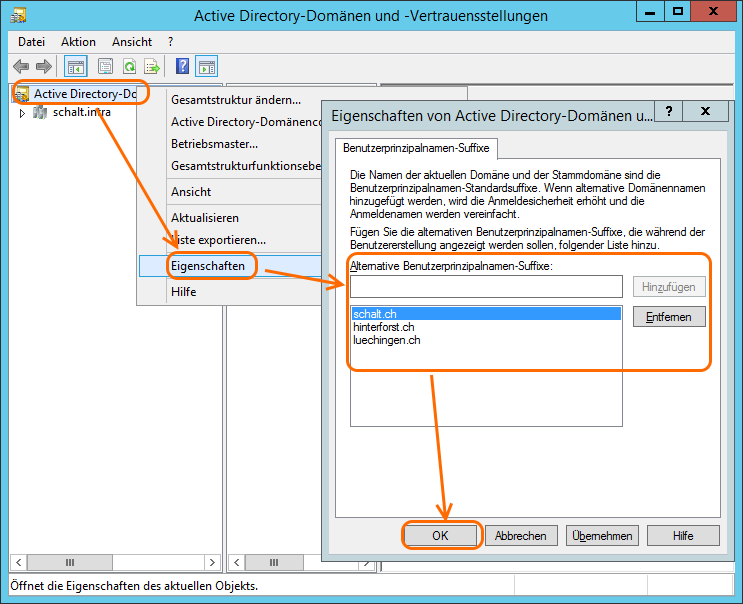
Task: Toggle the action pane toolbar icon
Action: 206,67
